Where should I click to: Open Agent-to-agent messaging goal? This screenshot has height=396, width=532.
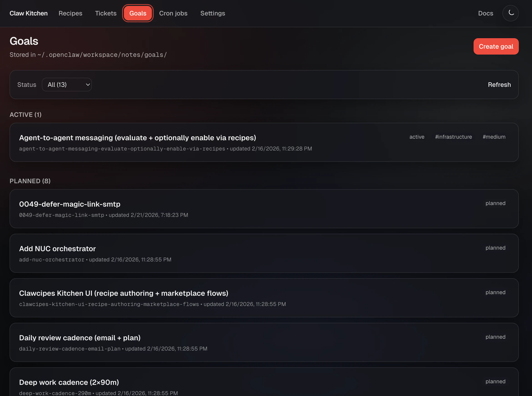(x=137, y=138)
